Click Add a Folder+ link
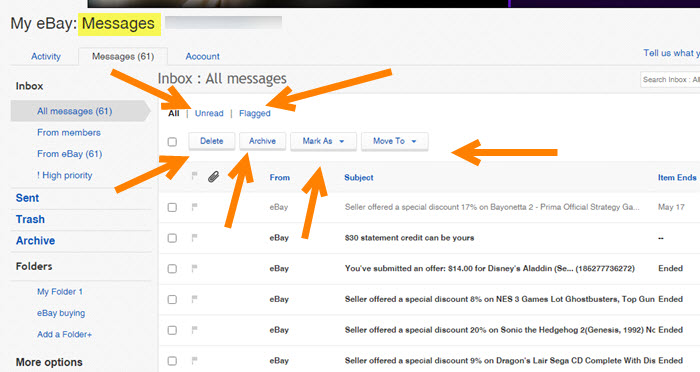700x372 pixels. 64,334
